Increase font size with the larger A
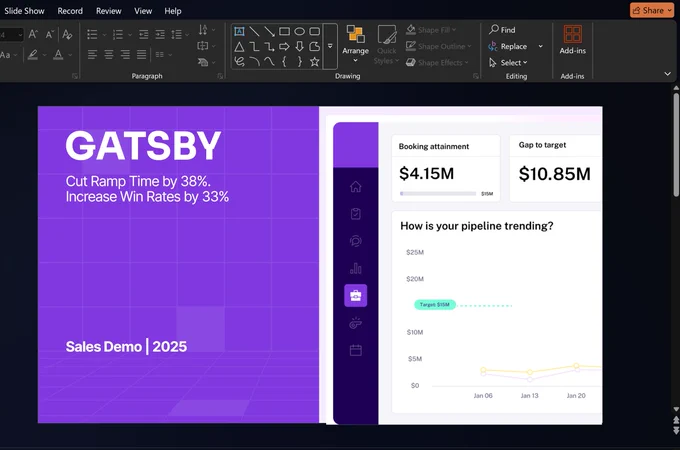Viewport: 680px width, 450px height. [33, 34]
